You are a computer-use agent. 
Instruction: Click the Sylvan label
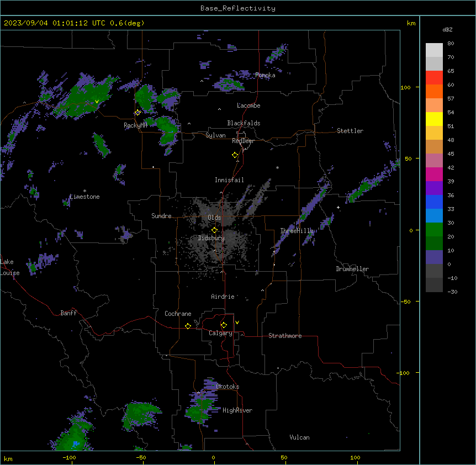215,135
